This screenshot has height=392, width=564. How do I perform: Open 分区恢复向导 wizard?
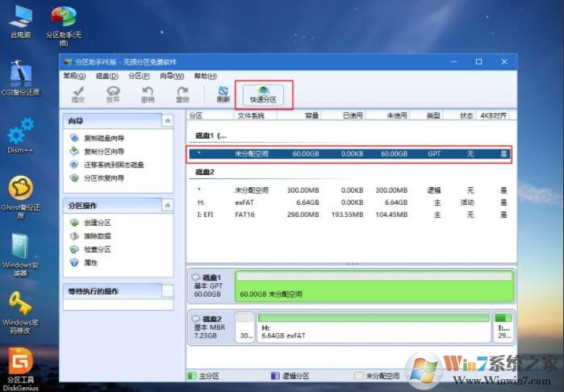(104, 178)
